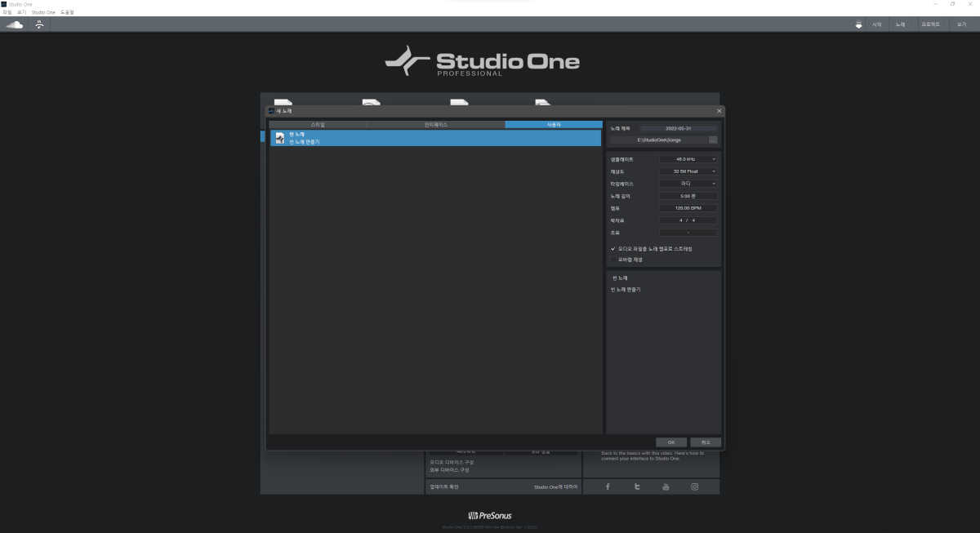Click the Studio One에 대하여 link
Image resolution: width=980 pixels, height=533 pixels.
coord(555,486)
